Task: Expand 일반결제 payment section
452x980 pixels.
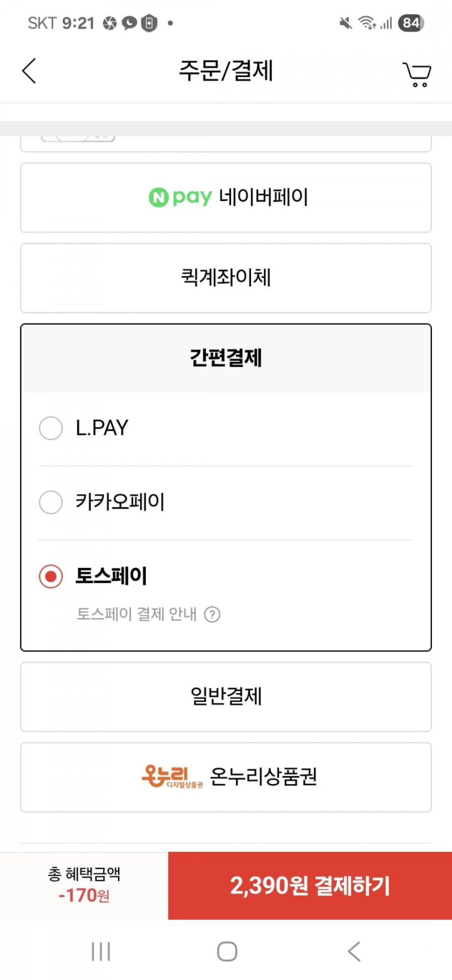Action: pyautogui.click(x=226, y=697)
